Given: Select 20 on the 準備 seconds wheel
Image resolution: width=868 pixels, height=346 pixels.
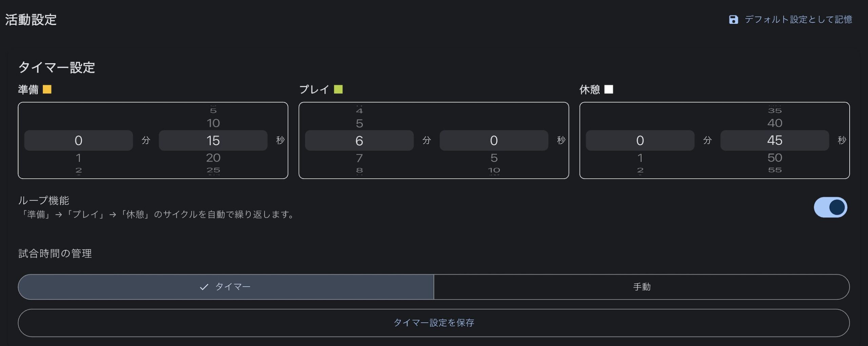Looking at the screenshot, I should 213,158.
